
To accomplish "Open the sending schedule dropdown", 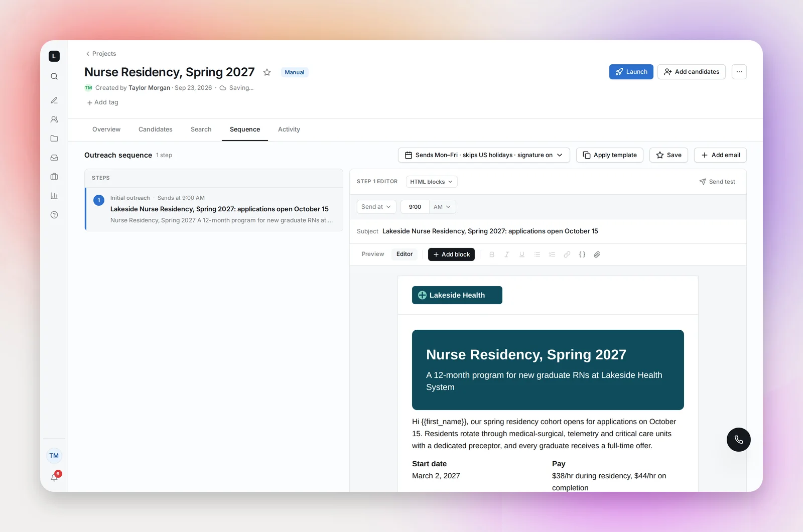I will pos(484,155).
